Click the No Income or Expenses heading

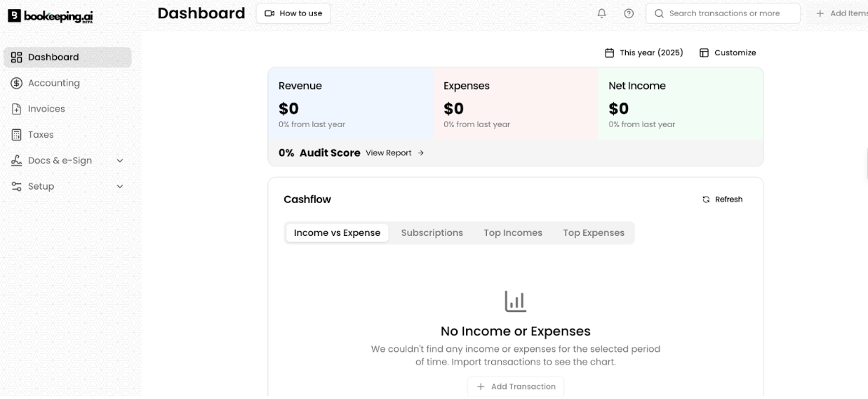click(x=516, y=331)
